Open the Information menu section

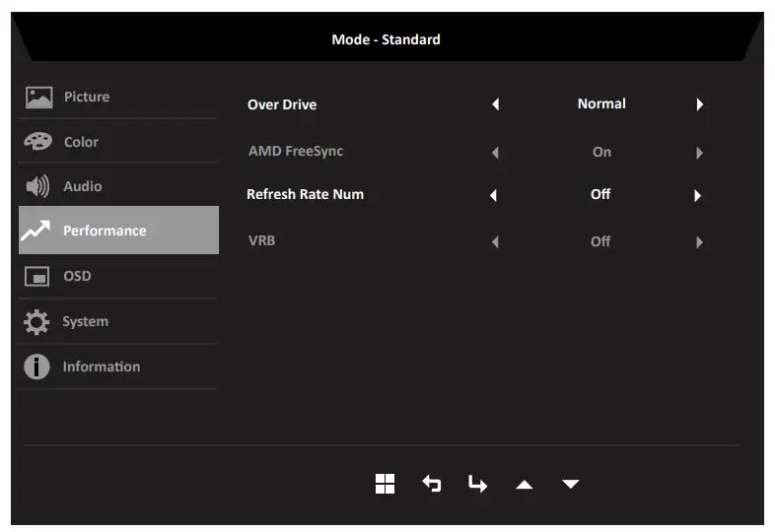click(118, 367)
